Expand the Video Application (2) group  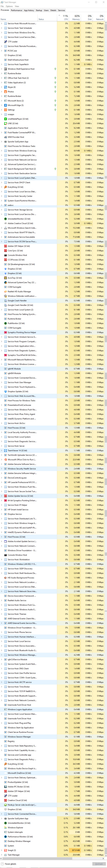[x=2, y=83]
